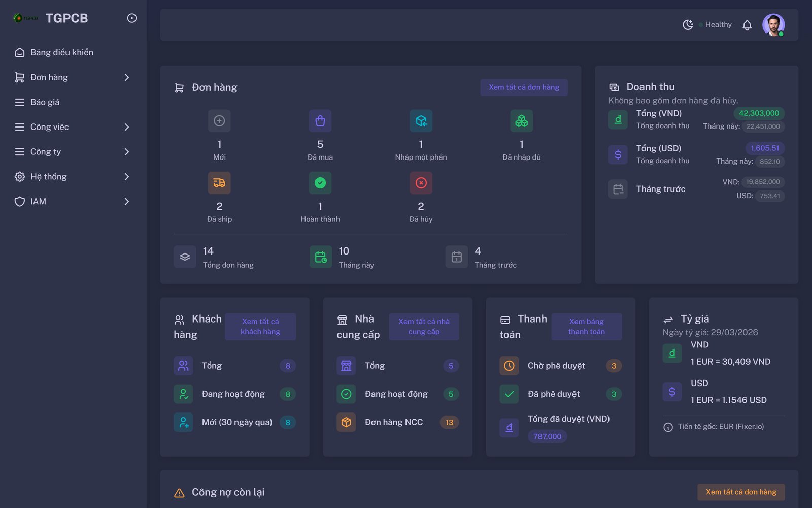Viewport: 812px width, 508px height.
Task: Click Xem bảng thanh toán button
Action: (x=587, y=327)
